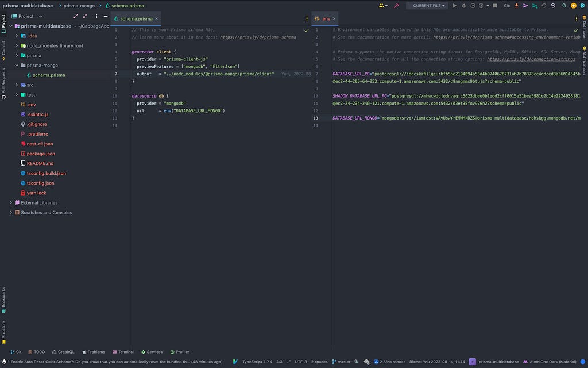Select the schema.prisma editor tab
The image size is (588, 368).
[137, 18]
